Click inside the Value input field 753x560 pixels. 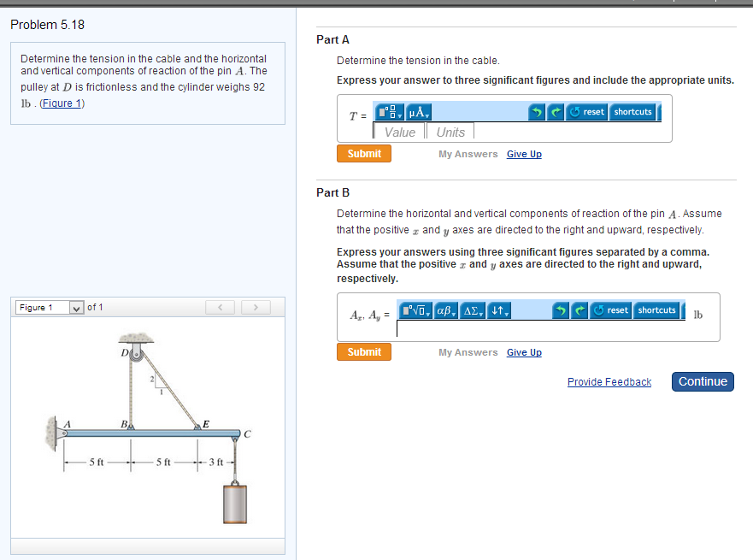pos(398,131)
